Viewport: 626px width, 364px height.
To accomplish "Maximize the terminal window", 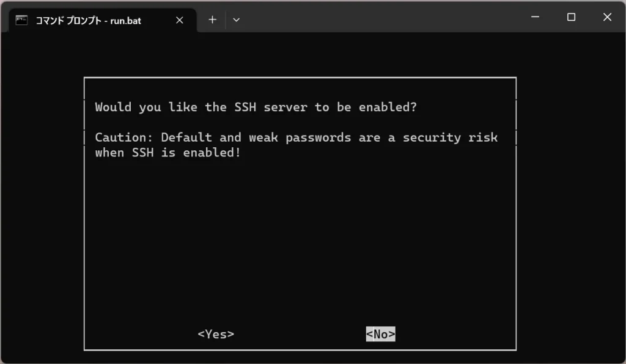I will [571, 18].
